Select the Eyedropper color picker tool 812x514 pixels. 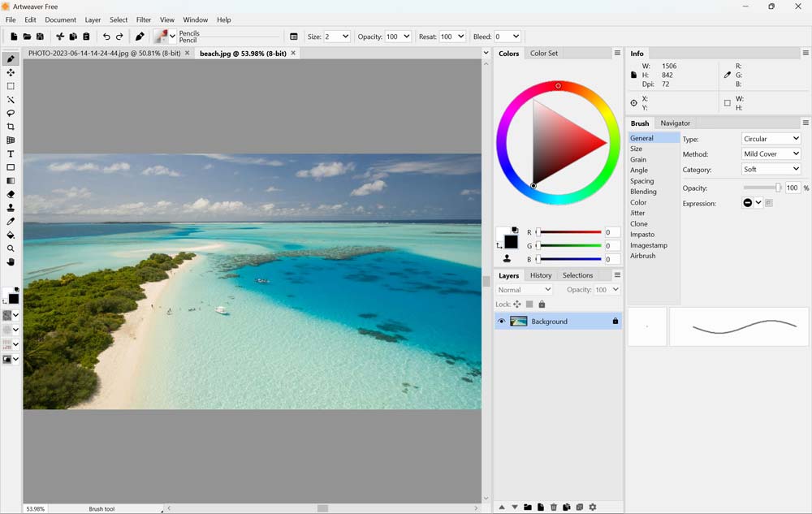click(x=11, y=221)
